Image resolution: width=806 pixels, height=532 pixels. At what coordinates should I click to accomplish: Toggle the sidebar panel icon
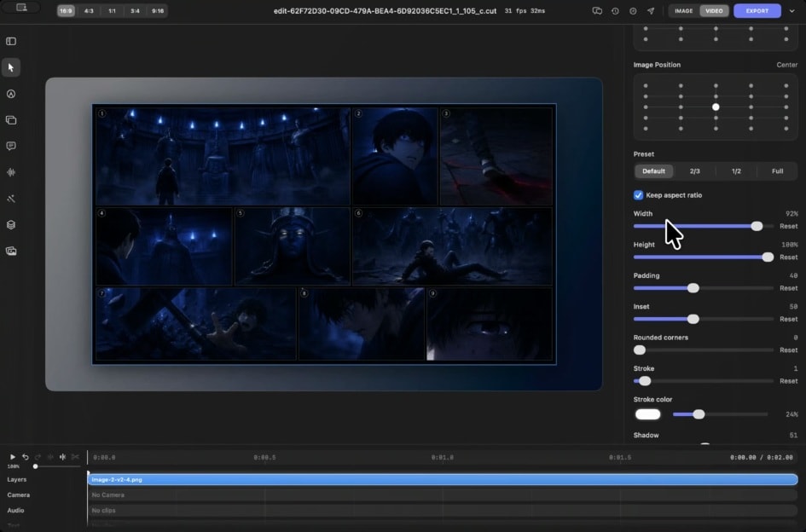(11, 41)
